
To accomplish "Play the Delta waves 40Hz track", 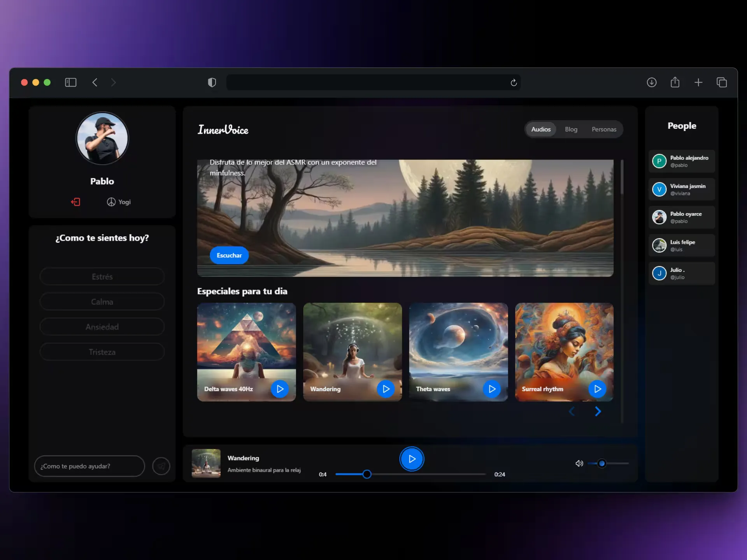I will (x=280, y=389).
